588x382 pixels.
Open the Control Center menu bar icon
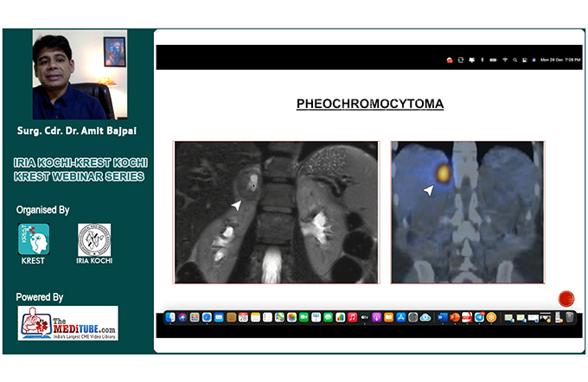[x=525, y=60]
